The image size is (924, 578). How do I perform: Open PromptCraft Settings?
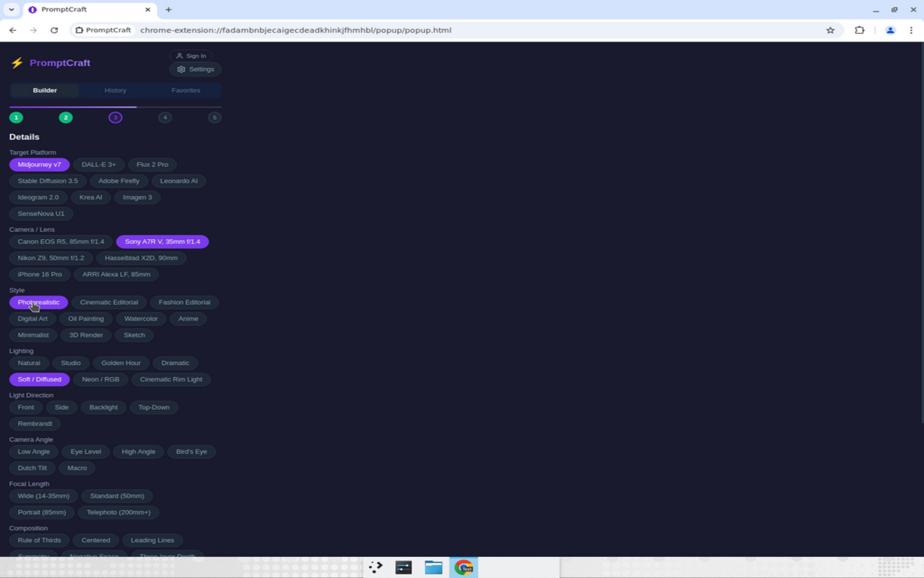pyautogui.click(x=196, y=69)
